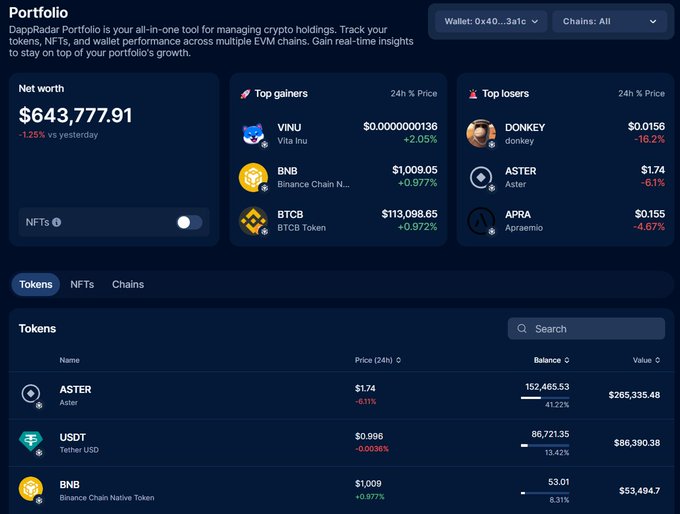Click the USDT icon in Tokens table

pos(31,442)
